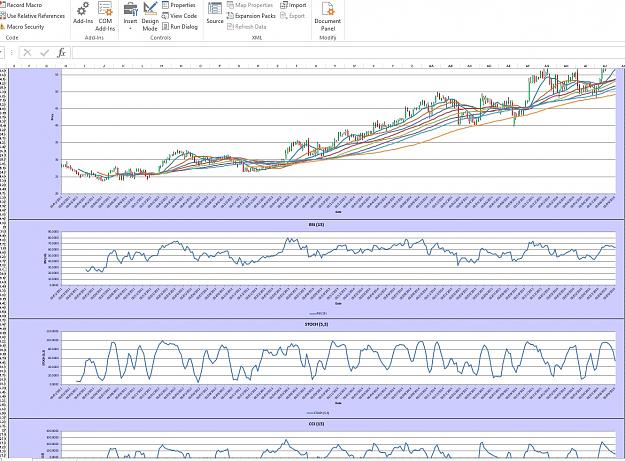Click View Code
This screenshot has width=625, height=461.
tap(180, 16)
